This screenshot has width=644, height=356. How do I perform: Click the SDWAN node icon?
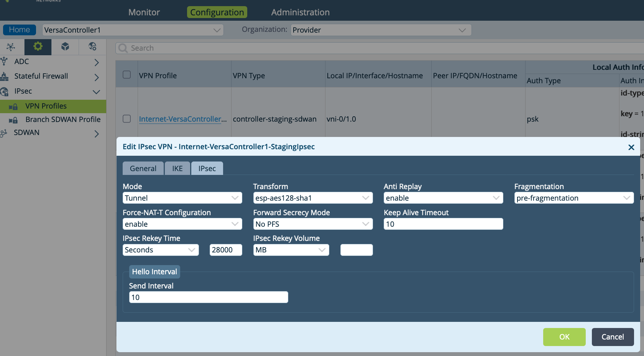pos(4,133)
